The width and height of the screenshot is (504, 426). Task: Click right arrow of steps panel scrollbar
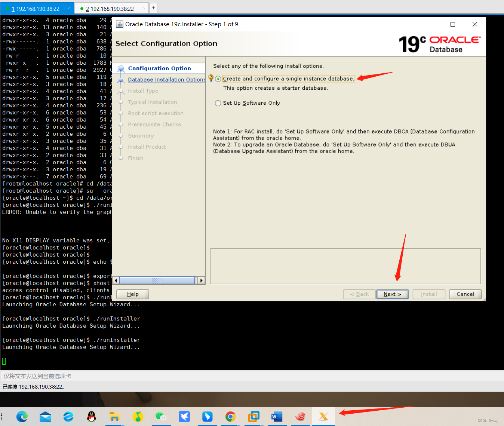[202, 281]
